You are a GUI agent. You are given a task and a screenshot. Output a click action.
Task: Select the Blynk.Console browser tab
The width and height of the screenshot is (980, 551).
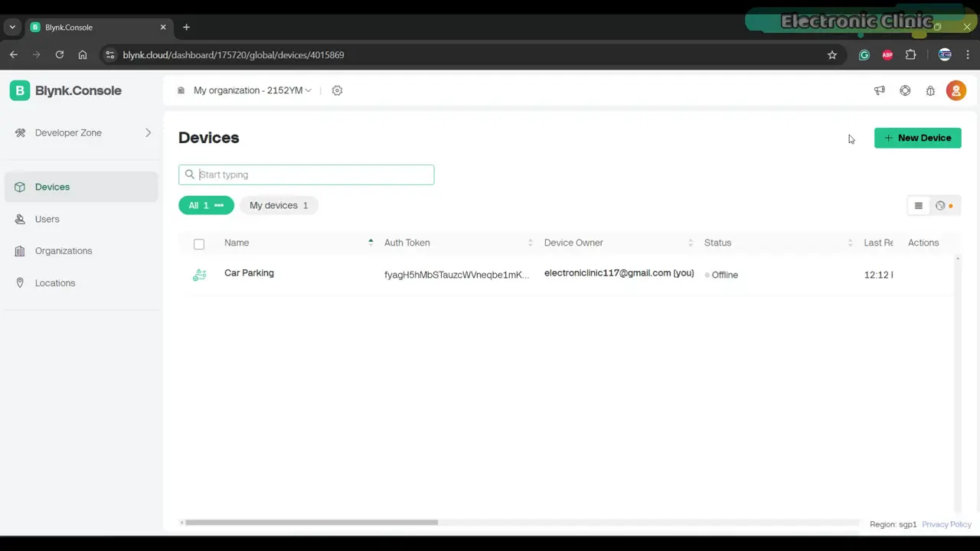click(98, 27)
